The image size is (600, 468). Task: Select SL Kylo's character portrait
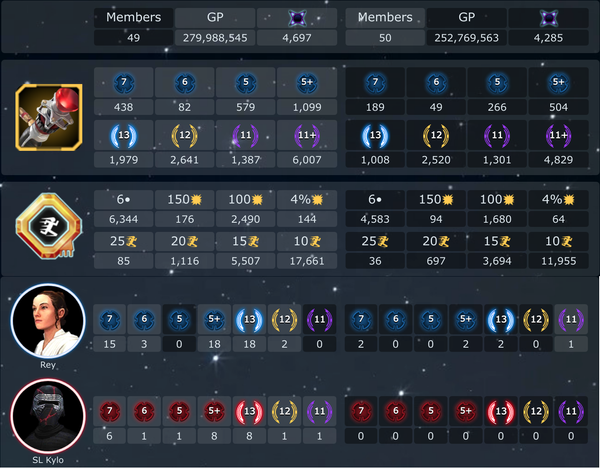coord(48,416)
